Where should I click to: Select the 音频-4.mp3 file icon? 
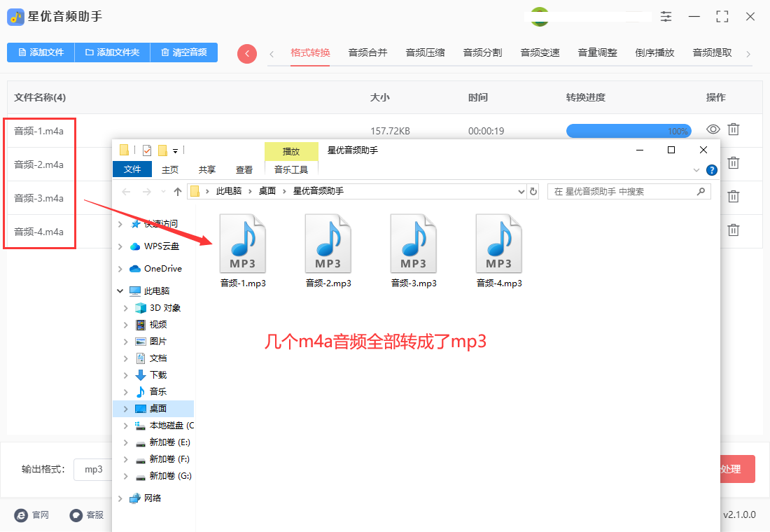coord(499,244)
